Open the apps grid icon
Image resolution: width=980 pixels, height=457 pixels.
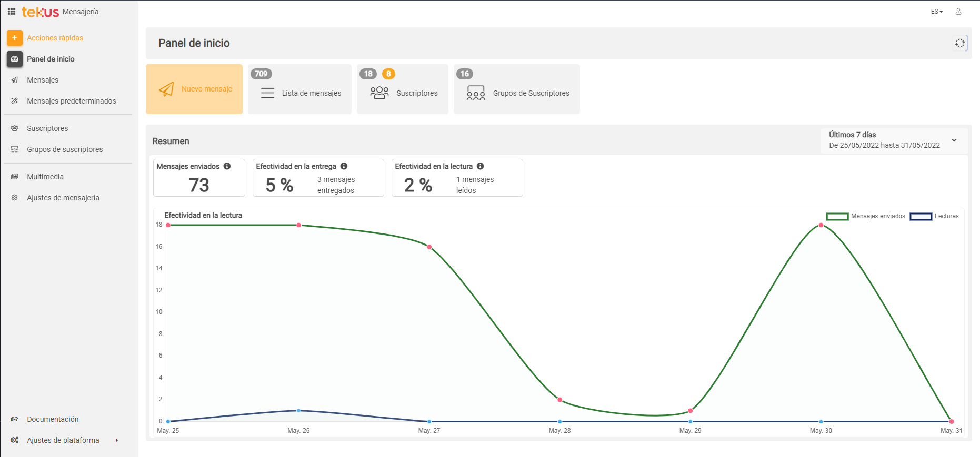[12, 12]
